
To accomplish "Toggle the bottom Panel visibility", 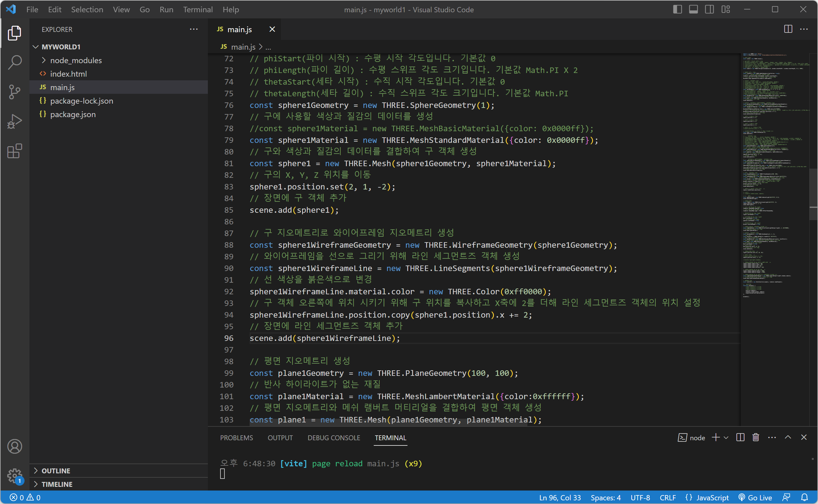I will tap(693, 9).
